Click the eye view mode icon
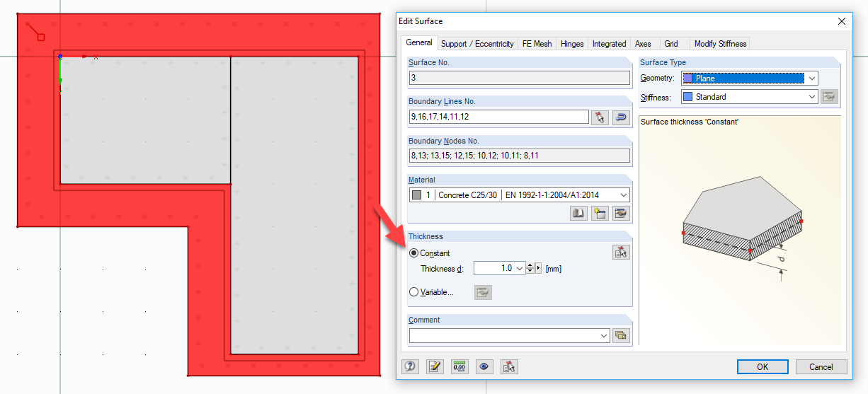The width and height of the screenshot is (868, 394). [484, 366]
